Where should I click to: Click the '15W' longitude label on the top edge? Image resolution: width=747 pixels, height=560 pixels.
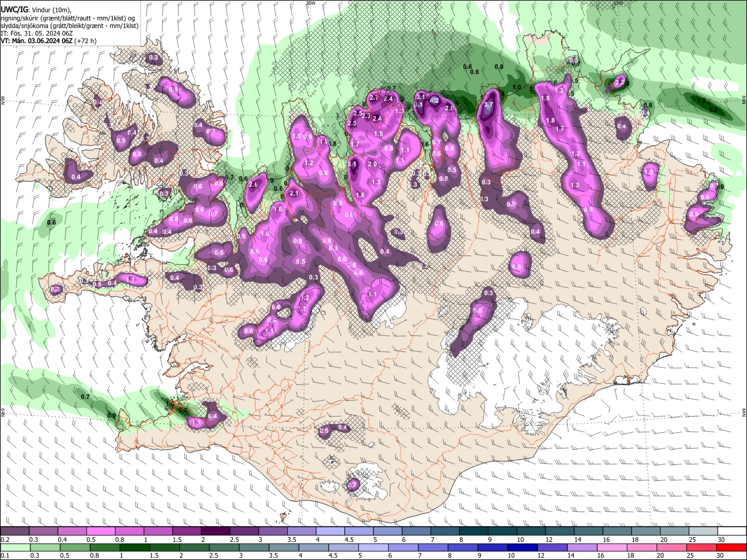(619, 3)
